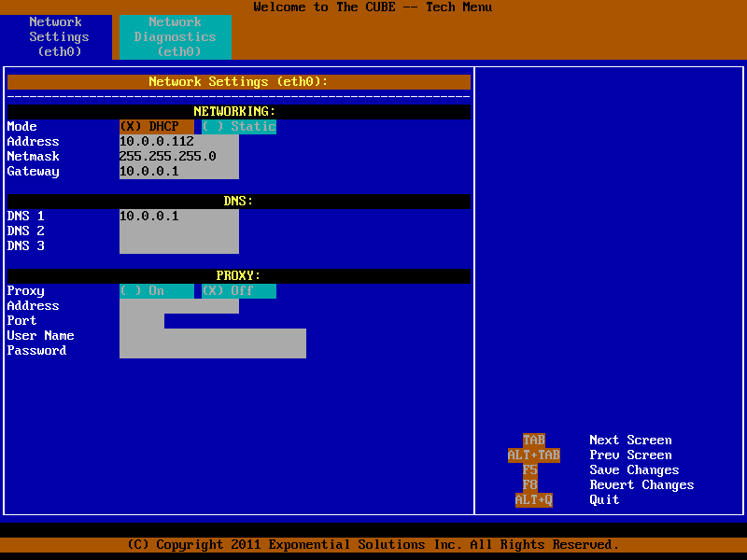Click the Next Screen label
The width and height of the screenshot is (747, 560).
click(631, 440)
